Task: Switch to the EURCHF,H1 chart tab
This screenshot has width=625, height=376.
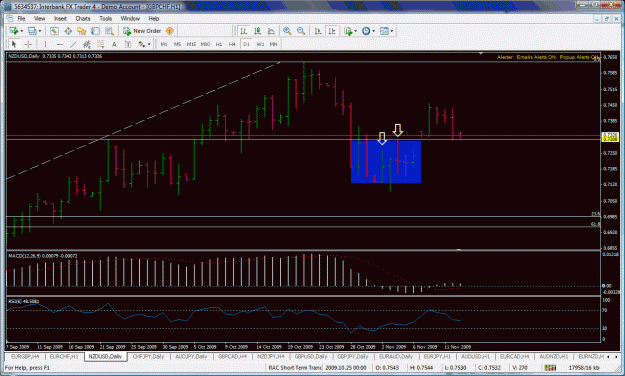Action: coord(64,356)
